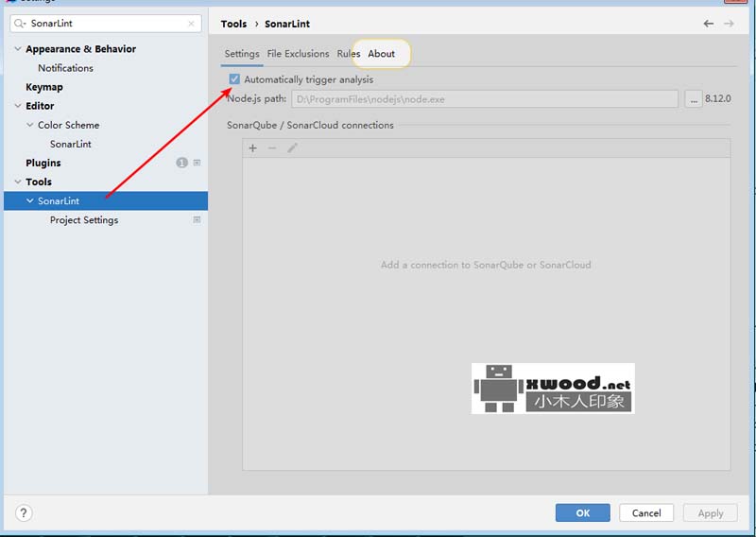The height and width of the screenshot is (537, 756).
Task: Collapse the Editor section
Action: [18, 106]
